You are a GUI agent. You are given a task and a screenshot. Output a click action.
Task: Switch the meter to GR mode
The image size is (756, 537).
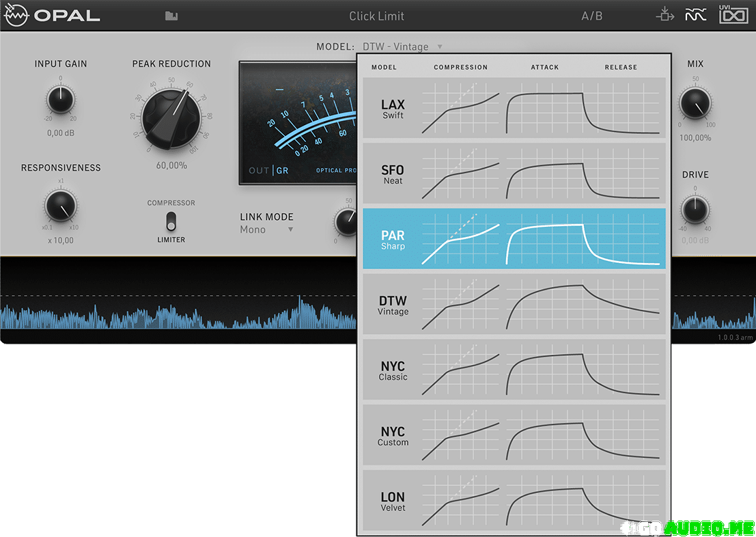tap(282, 170)
